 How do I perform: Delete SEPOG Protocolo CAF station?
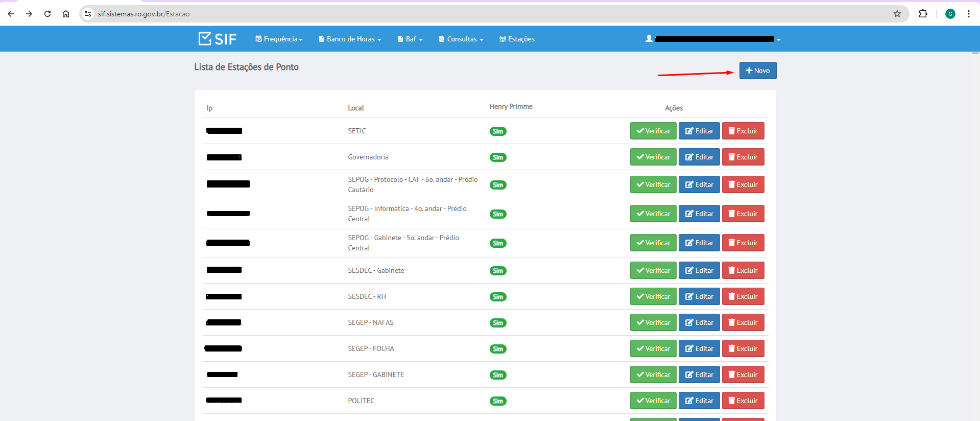click(x=743, y=184)
